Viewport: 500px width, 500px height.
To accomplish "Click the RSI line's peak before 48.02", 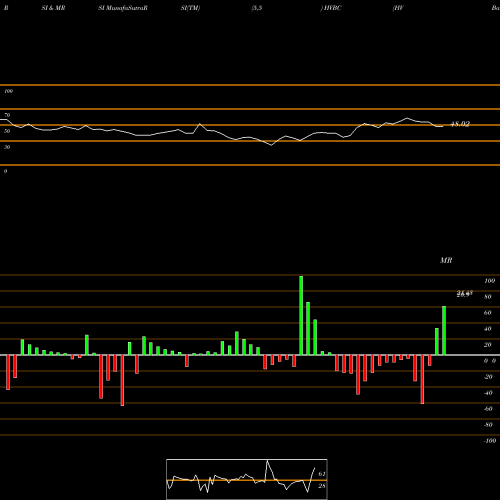I will (x=407, y=118).
